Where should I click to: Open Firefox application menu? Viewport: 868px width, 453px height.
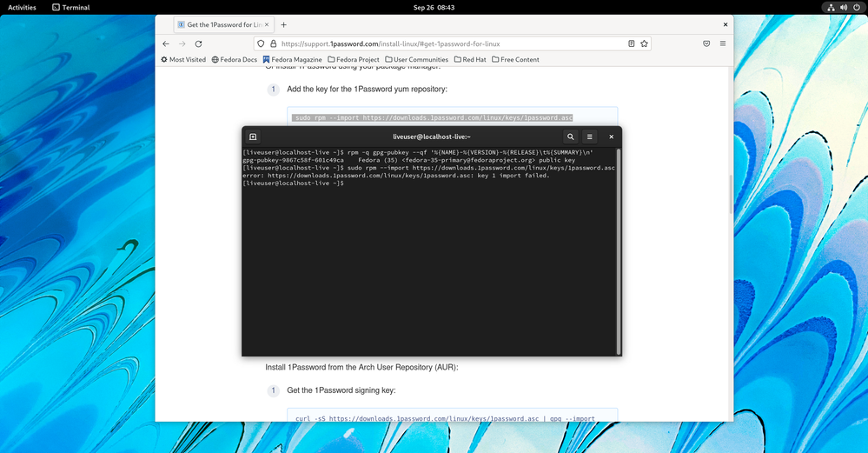(722, 43)
